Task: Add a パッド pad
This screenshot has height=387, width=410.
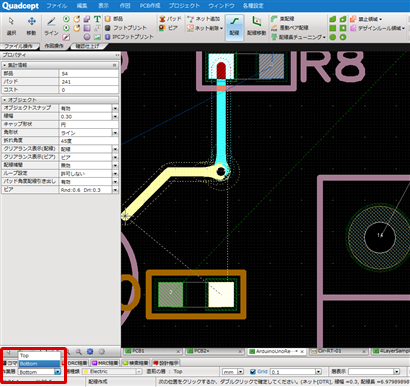Action: [170, 19]
